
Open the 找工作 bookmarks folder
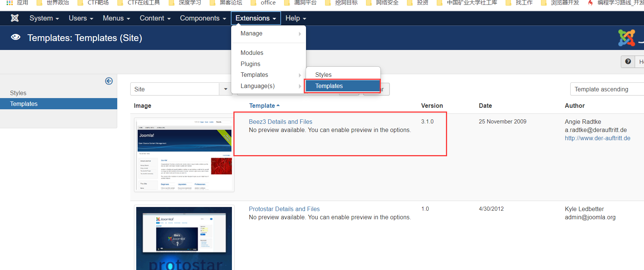coord(519,3)
